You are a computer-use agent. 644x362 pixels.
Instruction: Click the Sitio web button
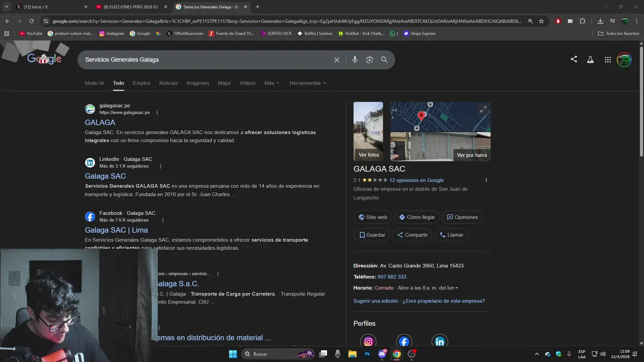click(372, 217)
